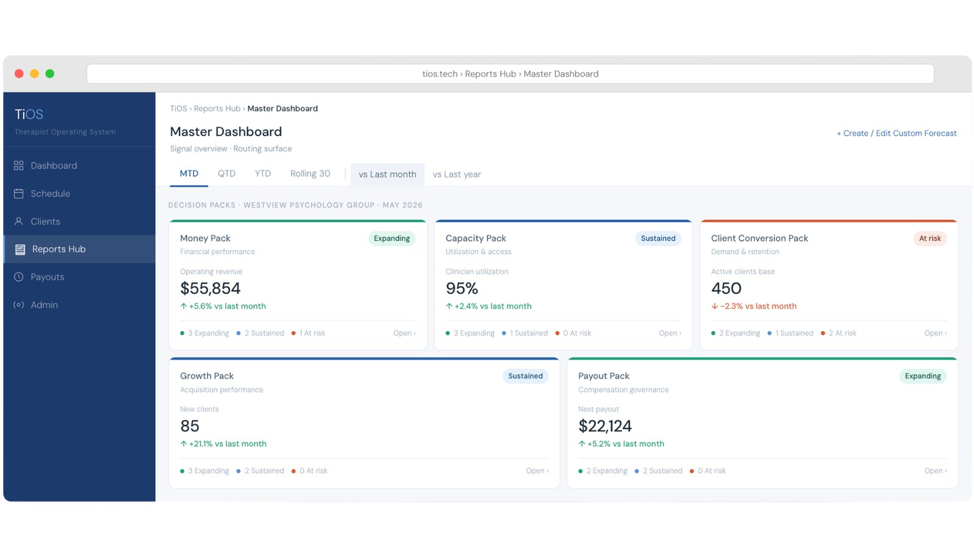Viewport: 974px width, 560px height.
Task: Open the Growth Pack card
Action: (x=537, y=471)
